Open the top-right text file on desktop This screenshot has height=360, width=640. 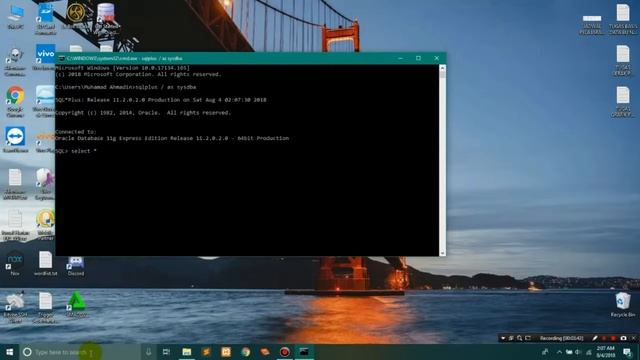pos(623,19)
